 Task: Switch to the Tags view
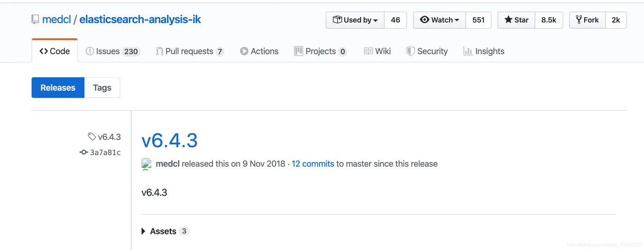tap(102, 87)
